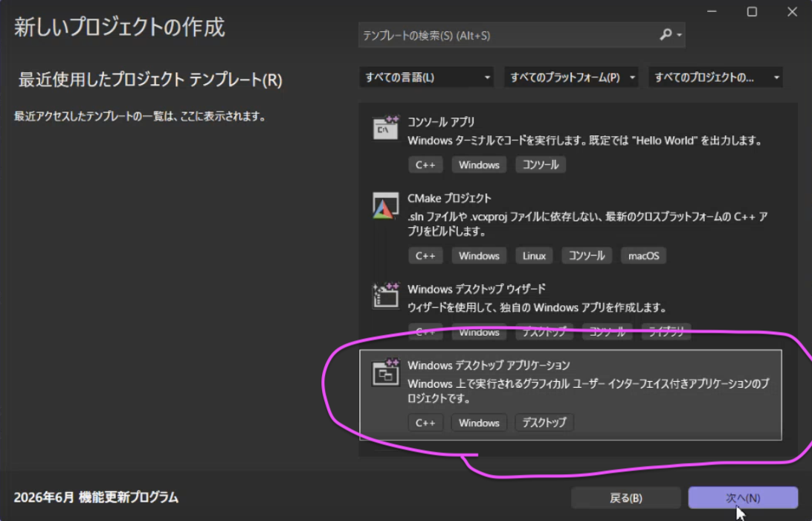Screen dimensions: 812x521
Task: Select the コンソール アプリ template icon
Action: [x=386, y=127]
